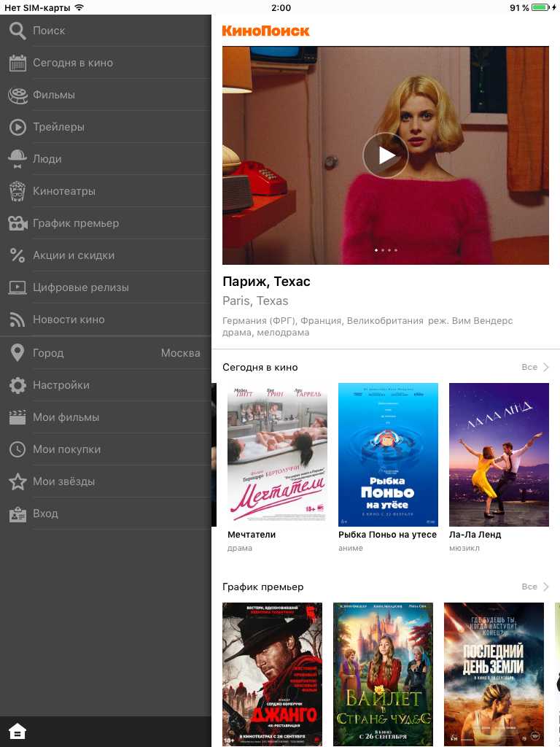This screenshot has width=560, height=747.
Task: Tap the calendar icon for Сегодня в кино
Action: [x=17, y=63]
